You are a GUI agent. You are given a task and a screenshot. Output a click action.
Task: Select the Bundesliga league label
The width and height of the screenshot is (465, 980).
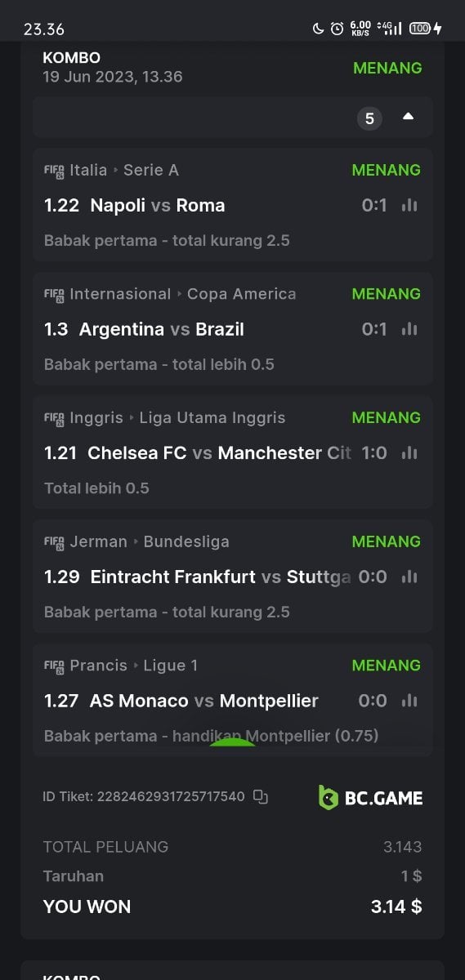click(x=186, y=542)
